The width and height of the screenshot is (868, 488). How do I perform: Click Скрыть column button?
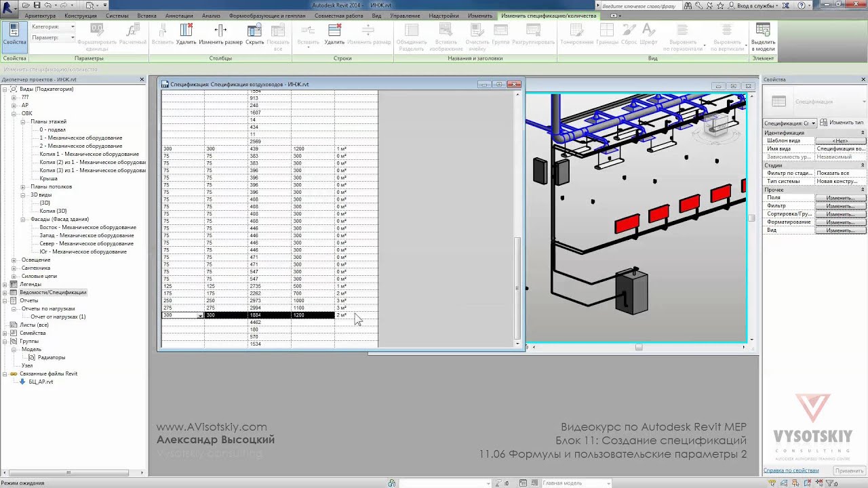(x=255, y=35)
